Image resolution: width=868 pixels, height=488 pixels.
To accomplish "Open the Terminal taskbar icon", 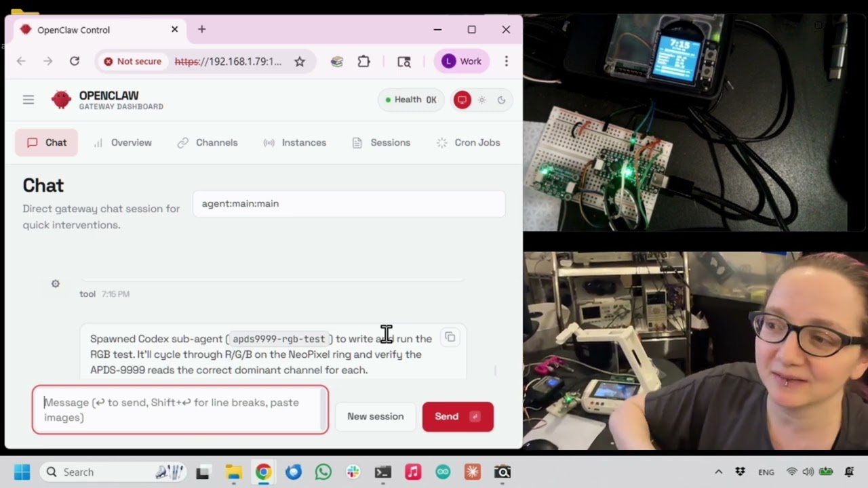I will [383, 472].
